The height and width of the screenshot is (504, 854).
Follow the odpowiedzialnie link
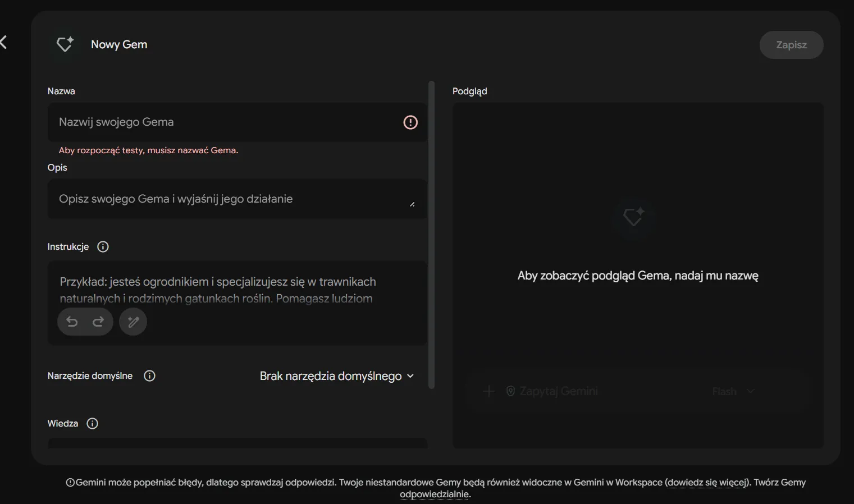point(434,494)
